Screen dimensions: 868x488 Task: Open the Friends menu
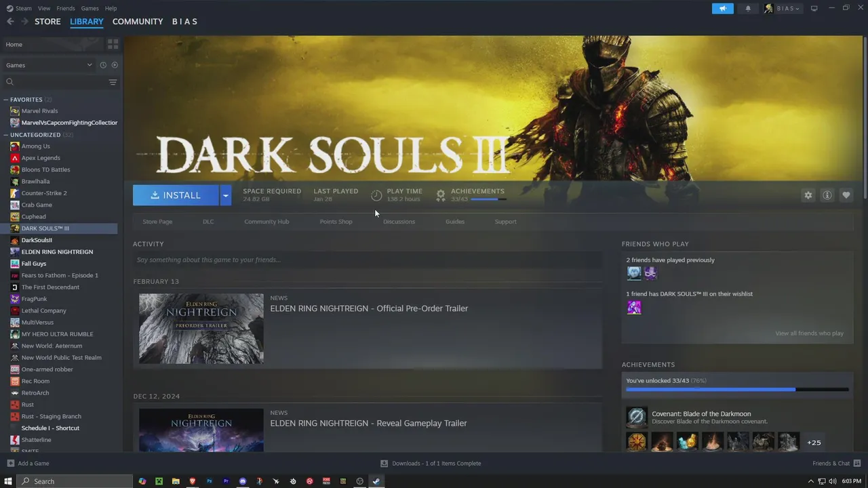coord(66,8)
